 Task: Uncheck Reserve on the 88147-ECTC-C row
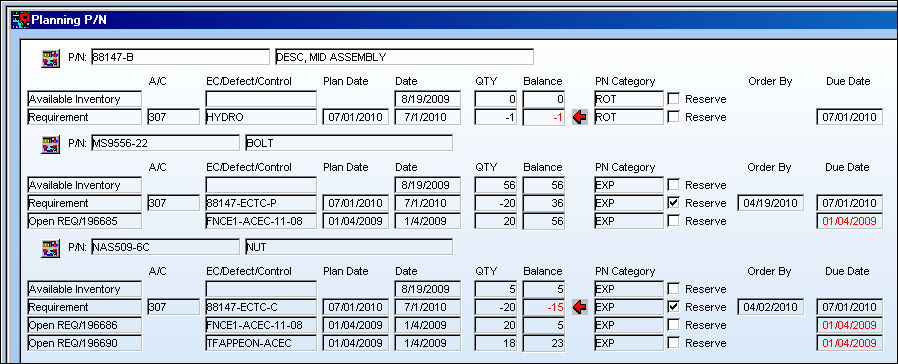point(674,307)
